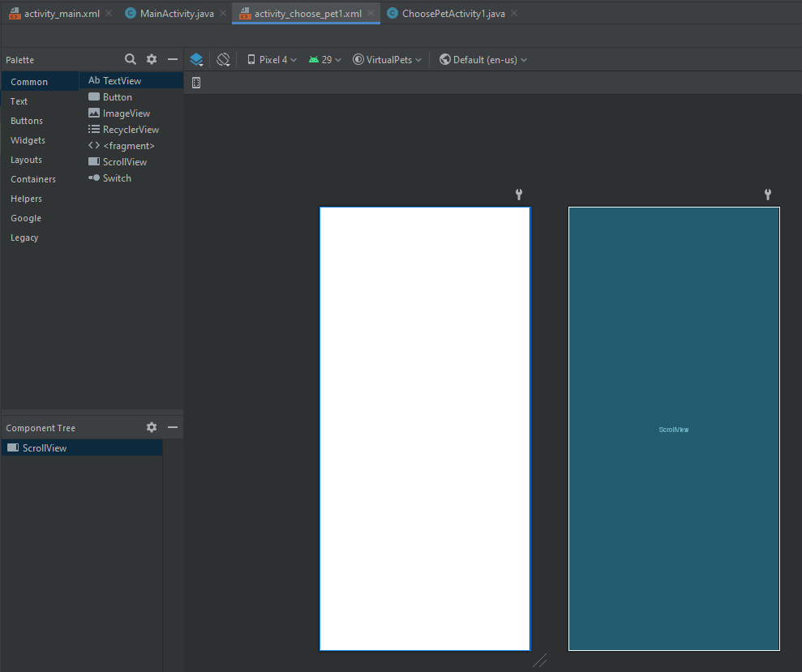
Task: Pick the RecyclerView item in the Palette
Action: (131, 130)
